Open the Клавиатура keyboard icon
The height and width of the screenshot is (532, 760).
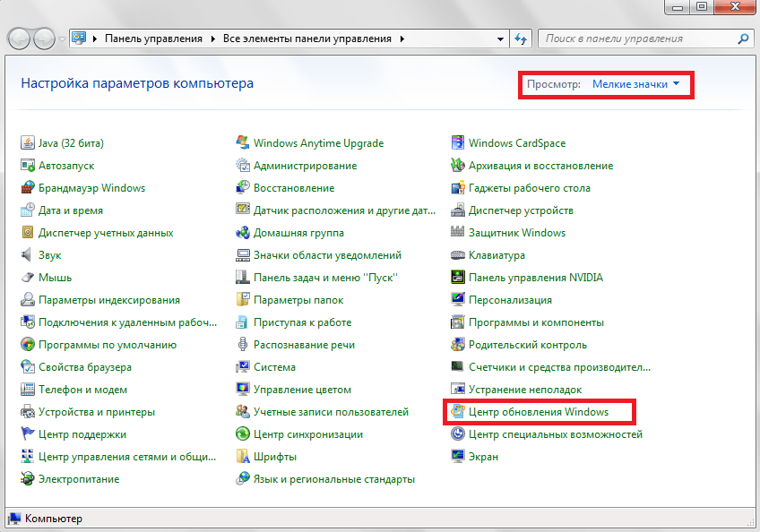tap(458, 255)
